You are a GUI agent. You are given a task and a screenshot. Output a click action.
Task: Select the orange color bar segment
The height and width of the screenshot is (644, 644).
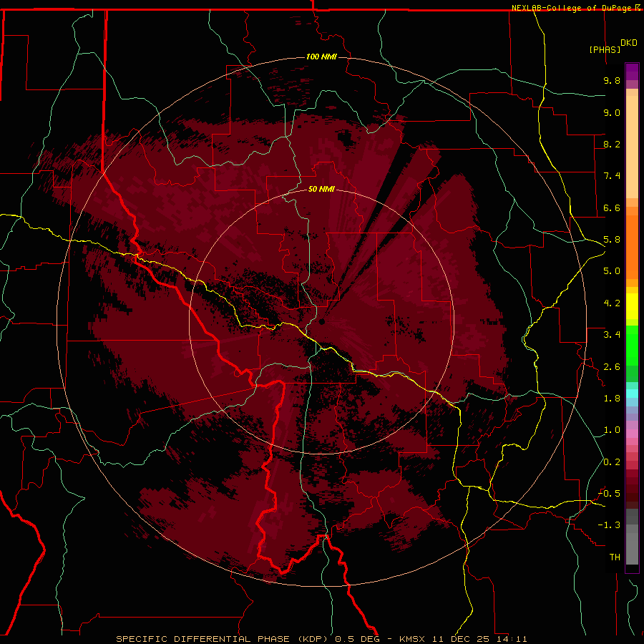632,248
